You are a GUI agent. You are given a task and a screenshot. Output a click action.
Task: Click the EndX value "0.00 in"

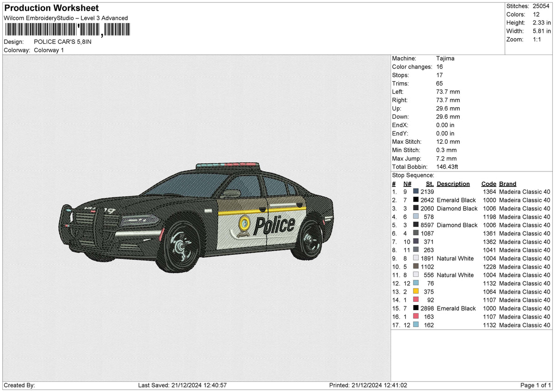coord(445,125)
